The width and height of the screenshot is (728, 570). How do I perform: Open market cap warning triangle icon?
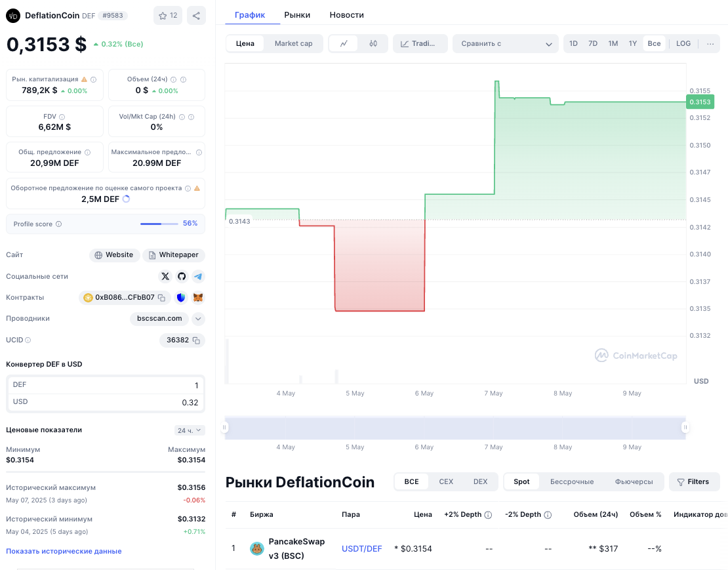84,79
